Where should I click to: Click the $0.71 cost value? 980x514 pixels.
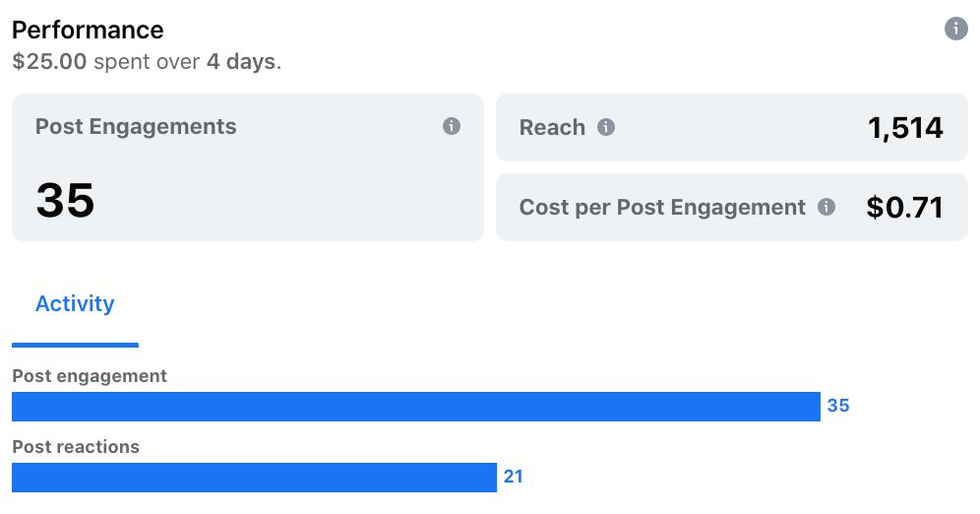pyautogui.click(x=905, y=207)
